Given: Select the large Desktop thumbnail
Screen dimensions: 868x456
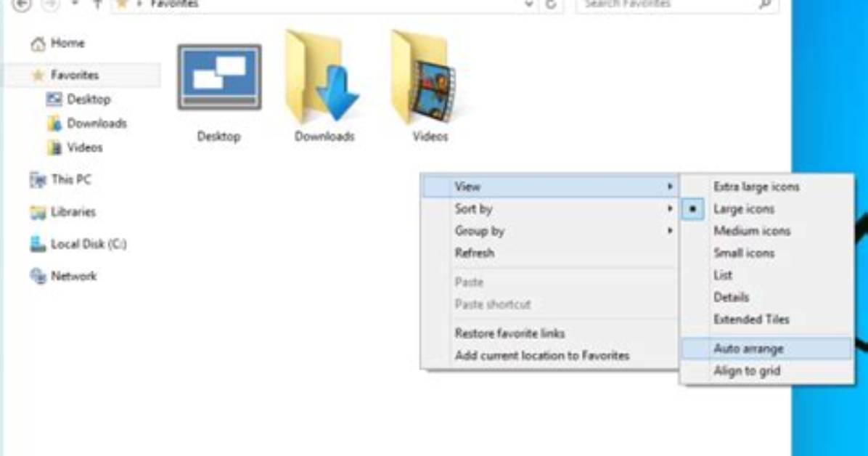Looking at the screenshot, I should 219,78.
